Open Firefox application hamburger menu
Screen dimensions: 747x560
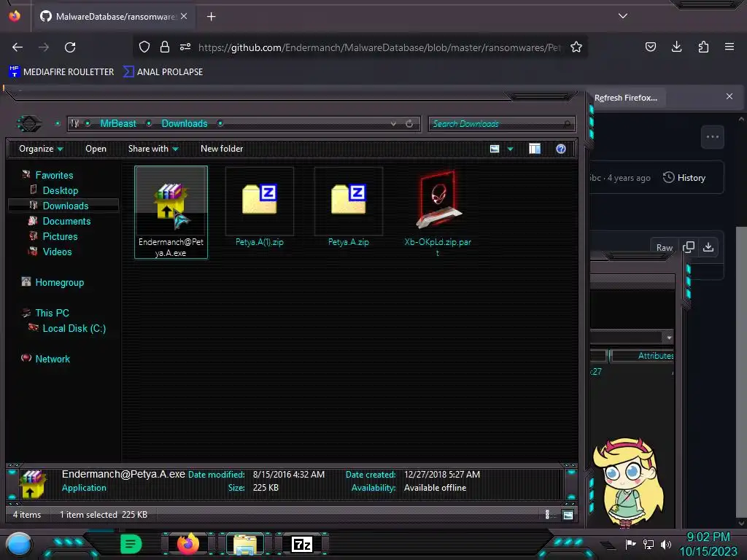[729, 47]
